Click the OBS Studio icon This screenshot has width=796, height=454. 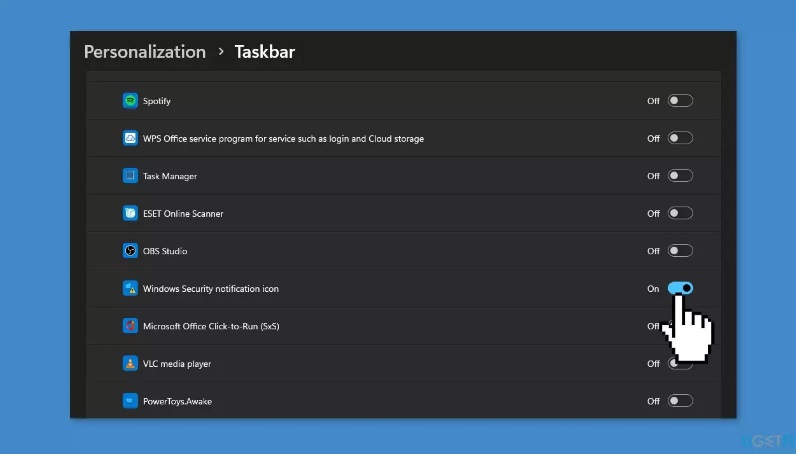130,251
